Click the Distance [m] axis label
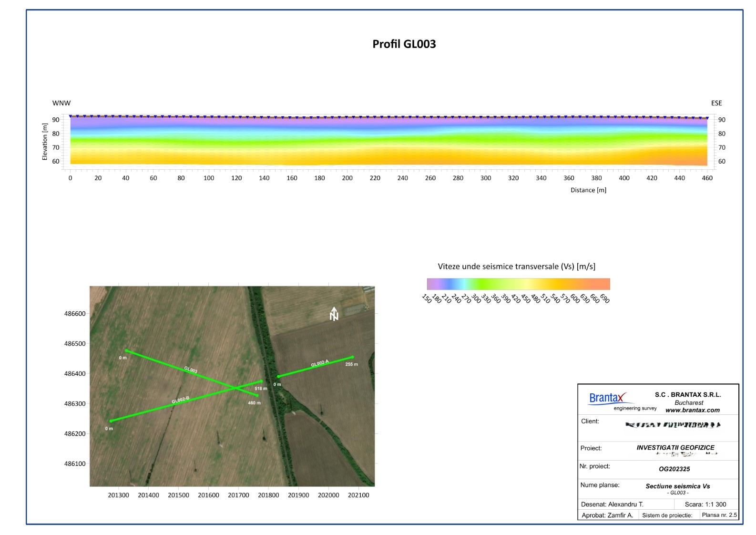Image resolution: width=756 pixels, height=535 pixels. (x=588, y=190)
